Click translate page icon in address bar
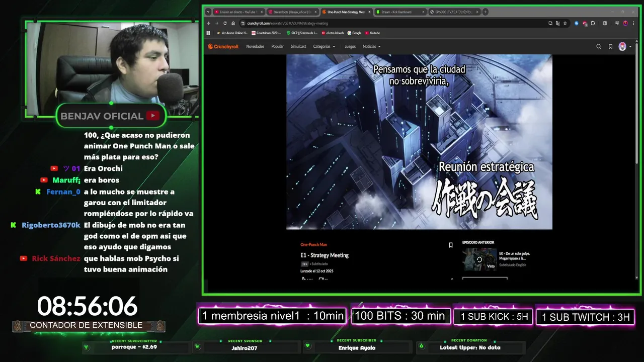The height and width of the screenshot is (362, 644). 557,23
